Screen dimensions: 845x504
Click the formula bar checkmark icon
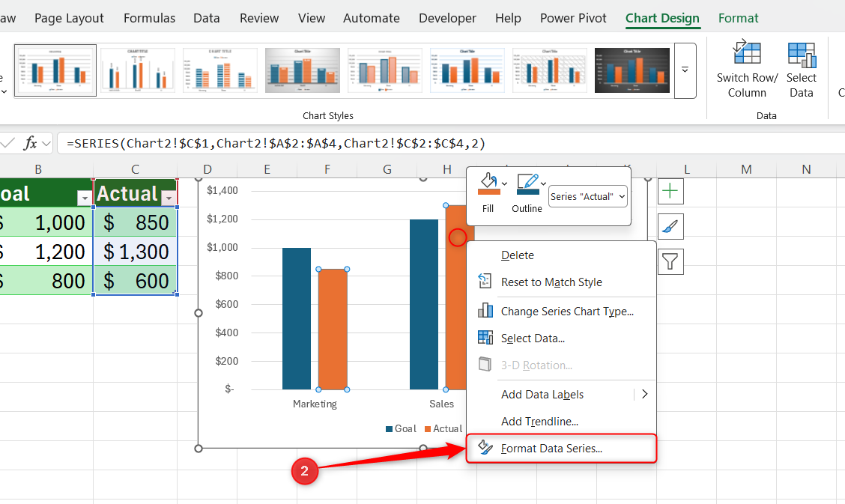(x=8, y=143)
